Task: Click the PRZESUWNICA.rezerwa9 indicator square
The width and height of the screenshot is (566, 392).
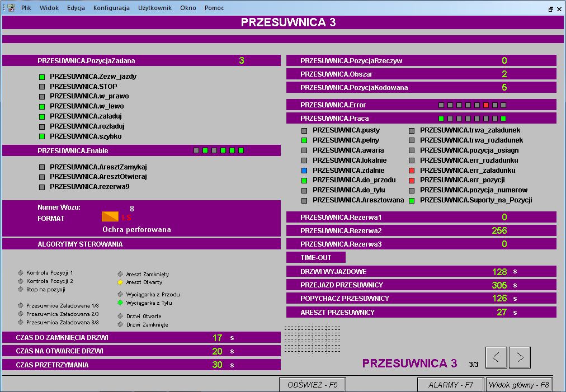Action: (x=42, y=187)
